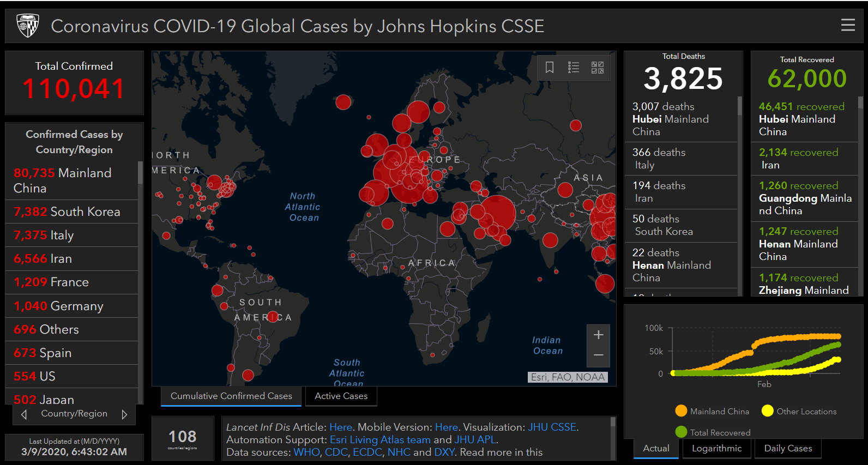Click the Total Confirmed 110,041 figure

[74, 89]
